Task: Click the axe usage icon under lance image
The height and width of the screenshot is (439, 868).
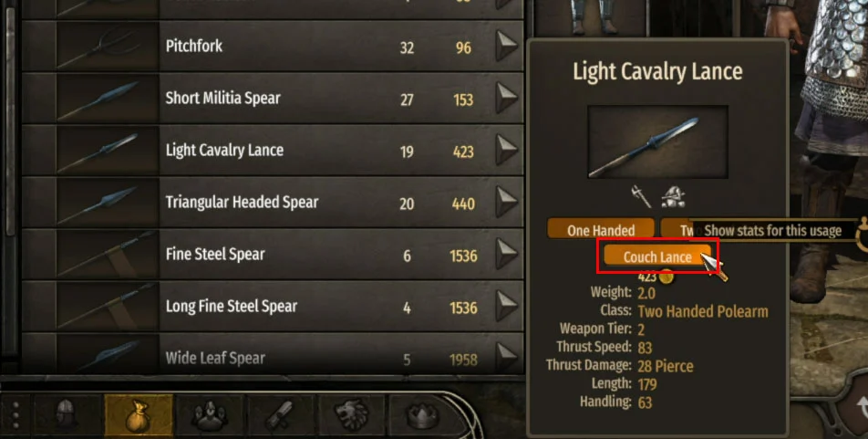Action: pyautogui.click(x=641, y=196)
